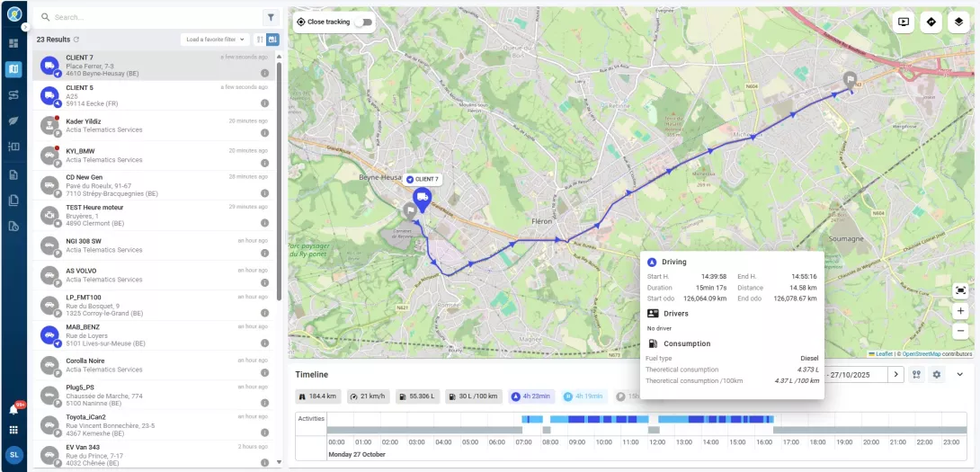Open the directions button on the map

click(931, 22)
